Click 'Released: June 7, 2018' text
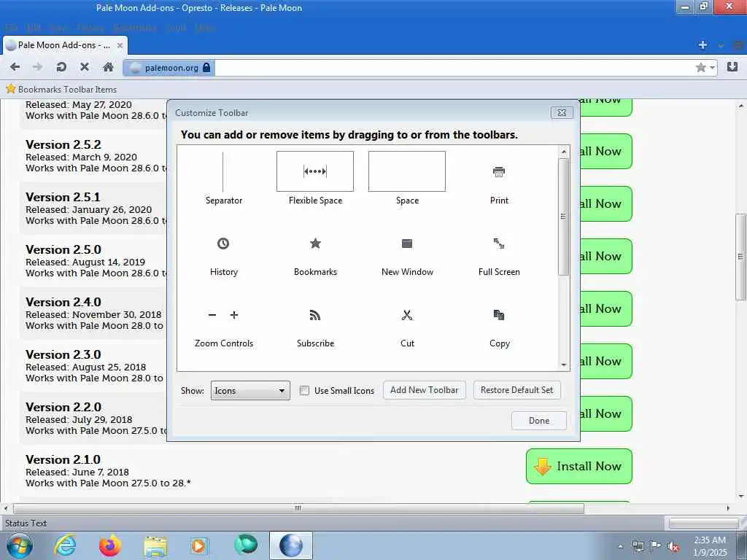Image resolution: width=747 pixels, height=560 pixels. (77, 472)
